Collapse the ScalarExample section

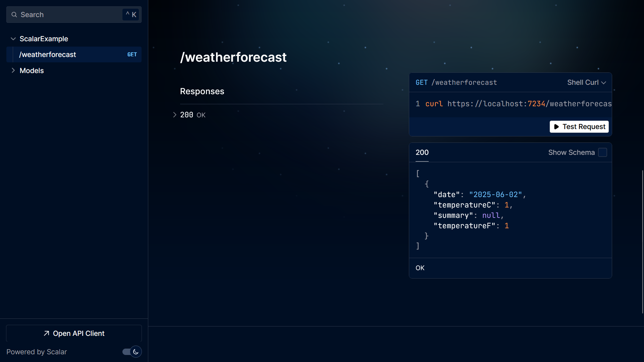point(13,39)
